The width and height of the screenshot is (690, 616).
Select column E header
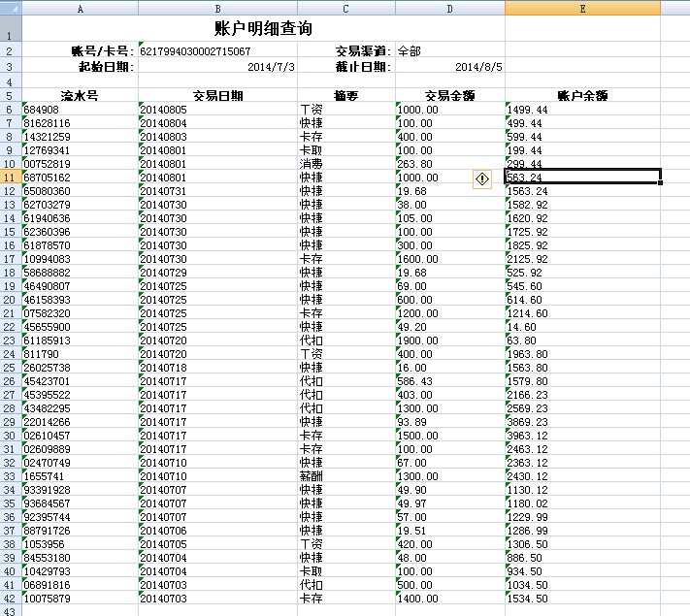point(582,9)
